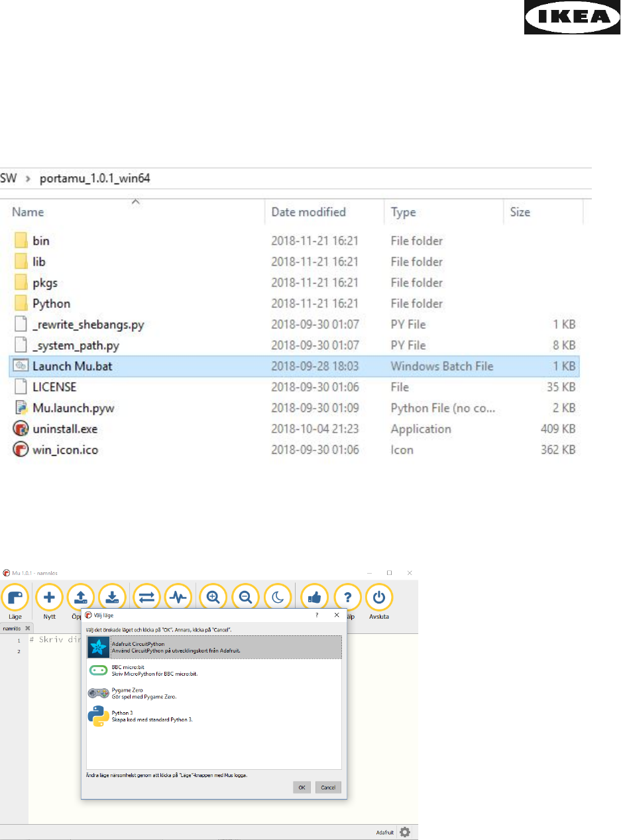Image resolution: width=621 pixels, height=840 pixels.
Task: Click the Öppna upload-arrow toolbar icon
Action: tap(80, 597)
